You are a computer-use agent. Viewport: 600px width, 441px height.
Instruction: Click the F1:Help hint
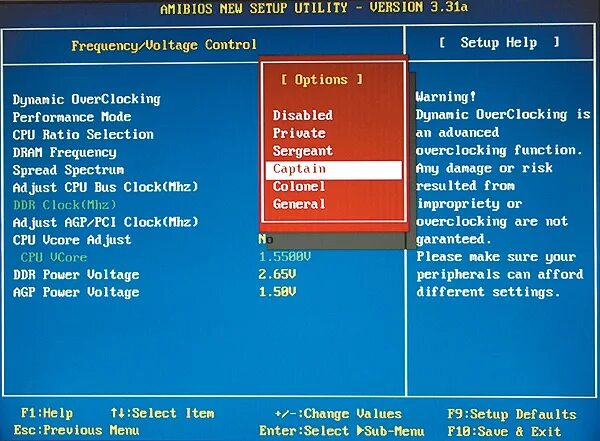(47, 413)
